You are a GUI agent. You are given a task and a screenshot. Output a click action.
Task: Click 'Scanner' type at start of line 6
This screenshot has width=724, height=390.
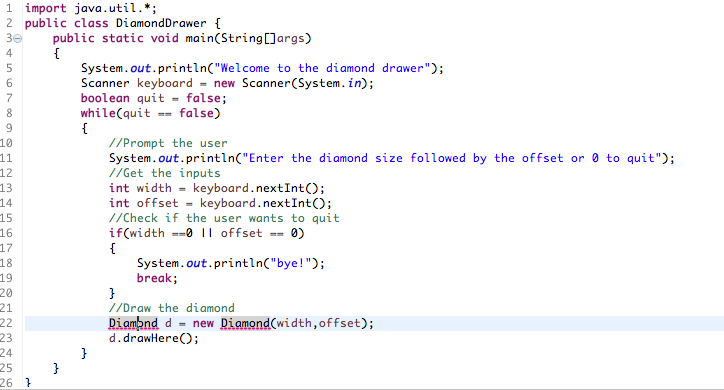[105, 83]
